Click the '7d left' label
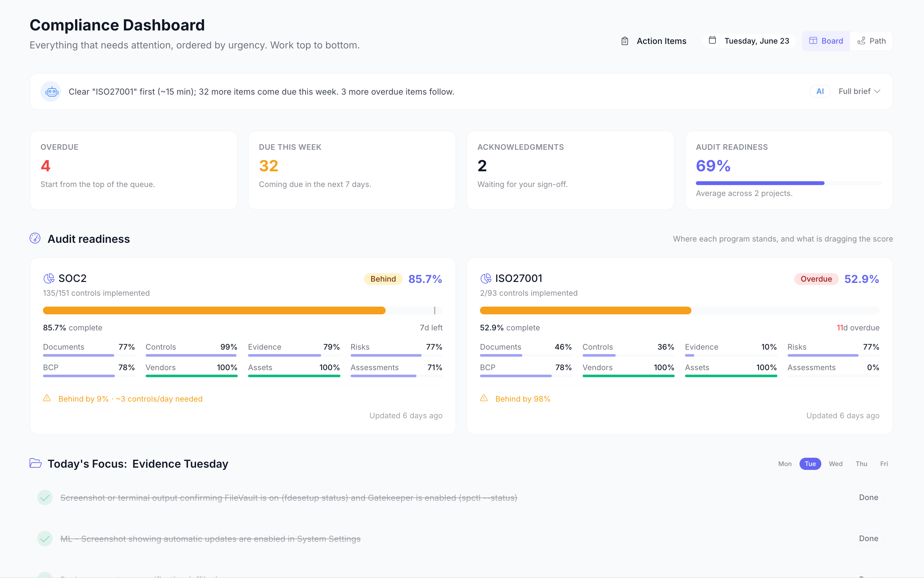 (431, 327)
